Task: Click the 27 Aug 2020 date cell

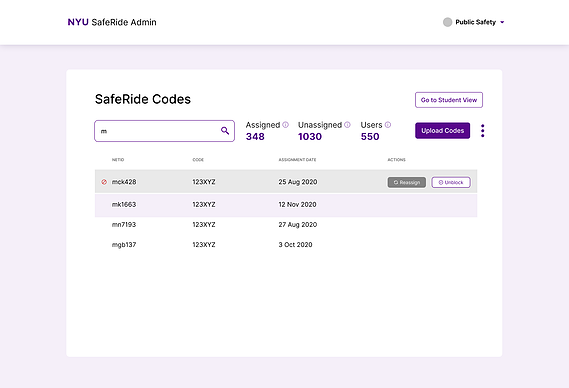Action: coord(298,225)
